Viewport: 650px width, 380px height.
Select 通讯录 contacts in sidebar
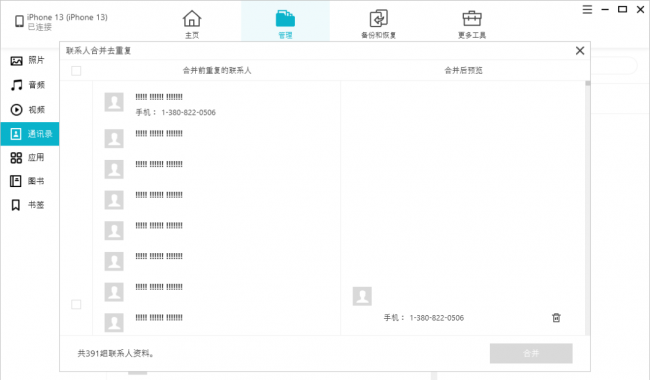coord(30,134)
